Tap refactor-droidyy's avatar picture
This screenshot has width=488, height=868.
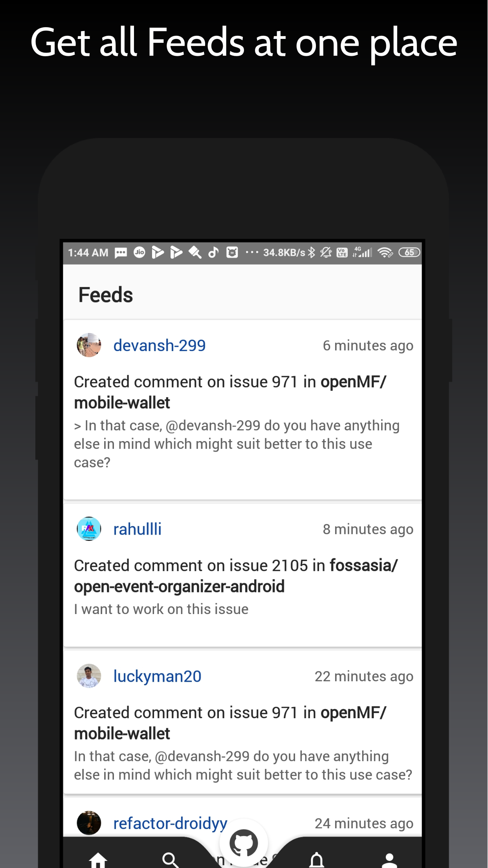pos(89,823)
